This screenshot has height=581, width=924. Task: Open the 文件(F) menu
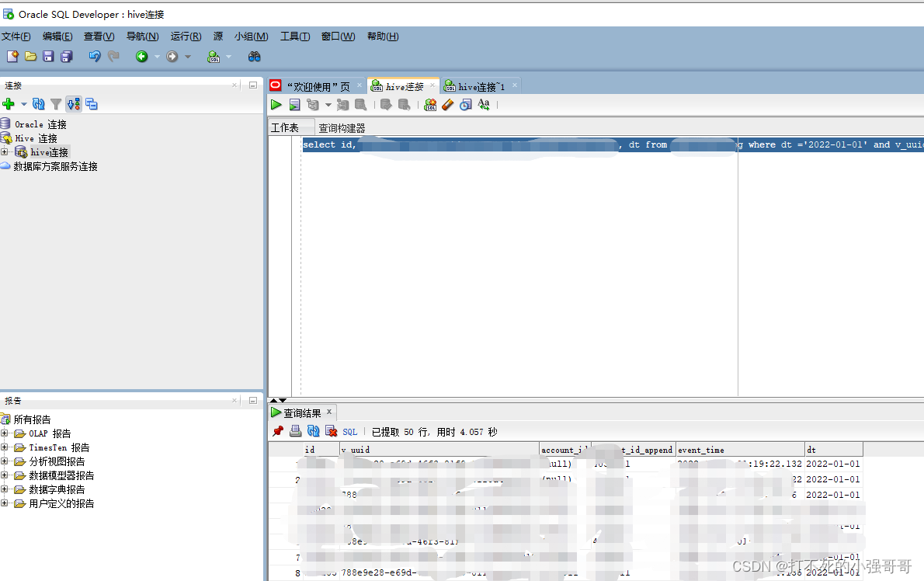16,37
